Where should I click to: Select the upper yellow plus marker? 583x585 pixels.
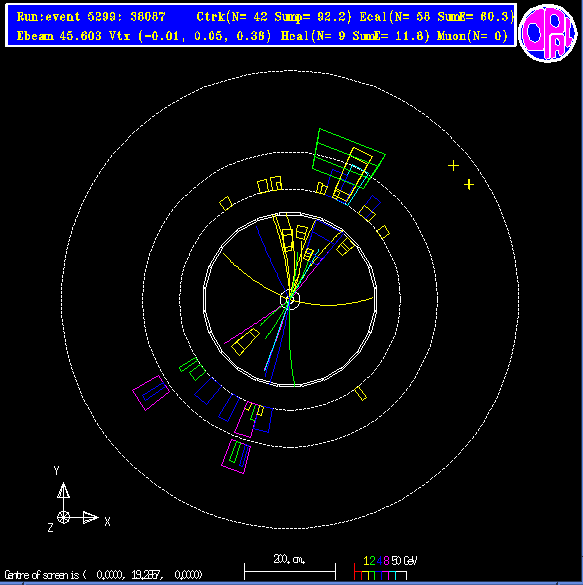point(453,166)
